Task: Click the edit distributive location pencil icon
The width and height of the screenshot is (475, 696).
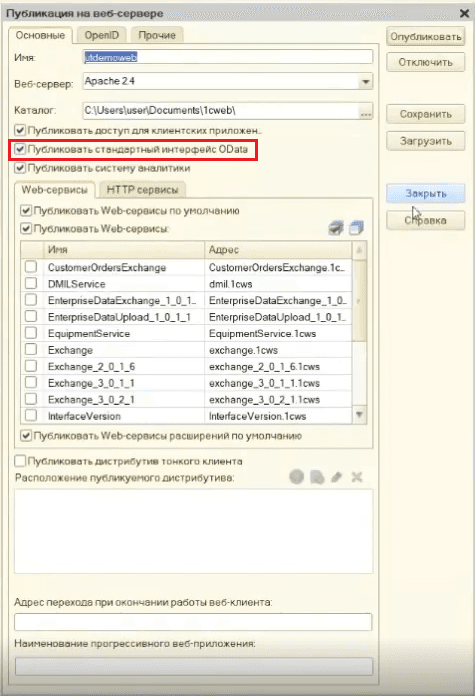Action: pyautogui.click(x=336, y=477)
